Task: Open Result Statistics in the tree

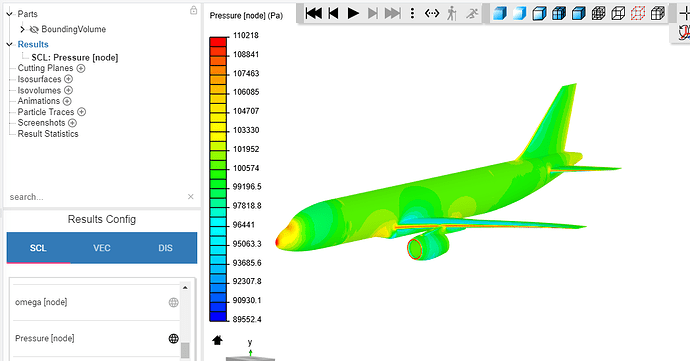Action: (48, 134)
